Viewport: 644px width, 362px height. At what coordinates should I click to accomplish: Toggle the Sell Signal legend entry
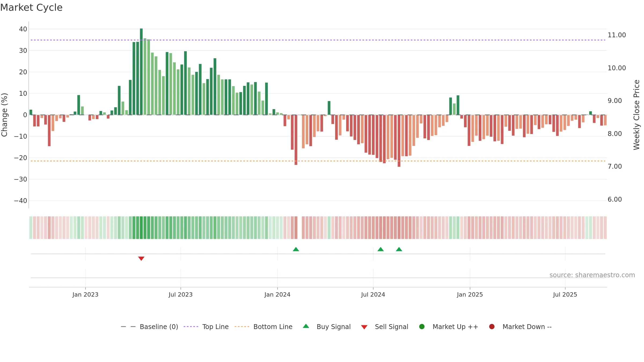(385, 327)
